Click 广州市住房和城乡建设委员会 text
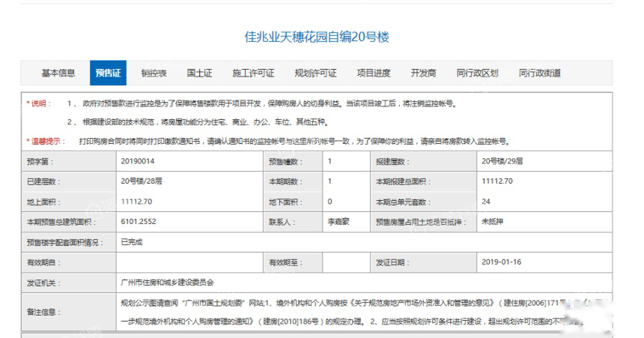Viewport: 644px width, 338px height. point(167,283)
